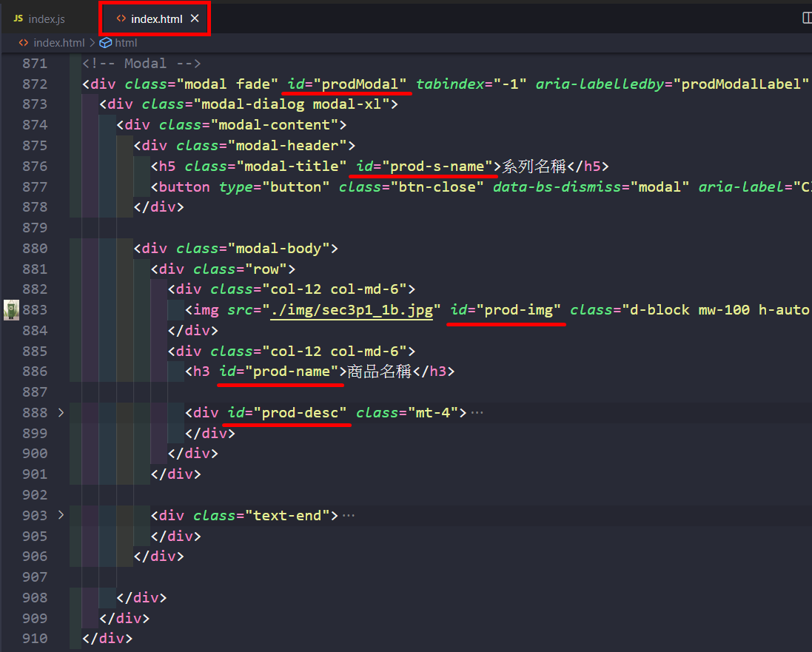Click line number 872 in the gutter
The width and height of the screenshot is (812, 652).
[x=35, y=84]
